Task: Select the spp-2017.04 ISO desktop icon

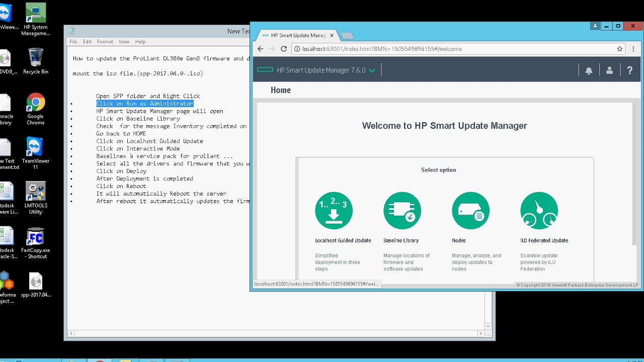Action: coord(35,285)
